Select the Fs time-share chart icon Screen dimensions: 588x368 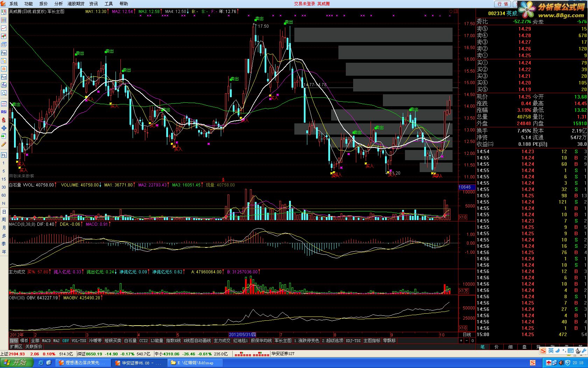(4, 155)
